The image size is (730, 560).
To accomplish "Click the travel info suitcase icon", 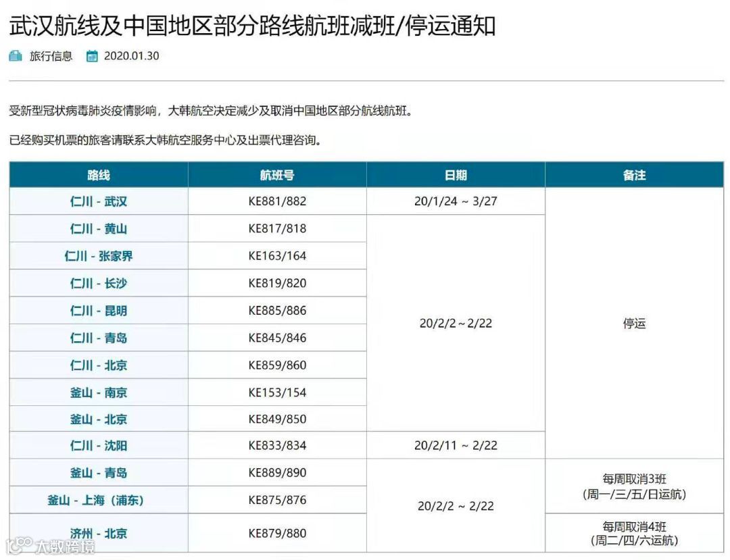I will (16, 56).
